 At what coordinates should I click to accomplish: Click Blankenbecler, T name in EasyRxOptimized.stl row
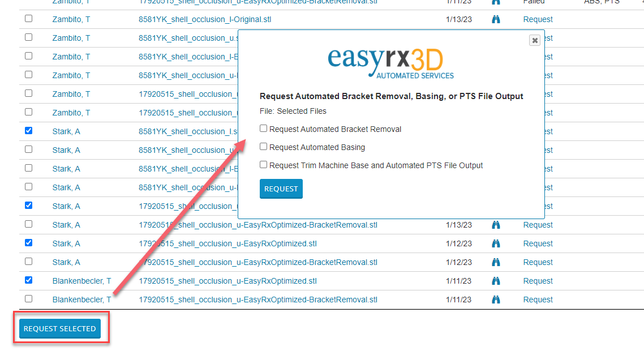[x=81, y=281]
